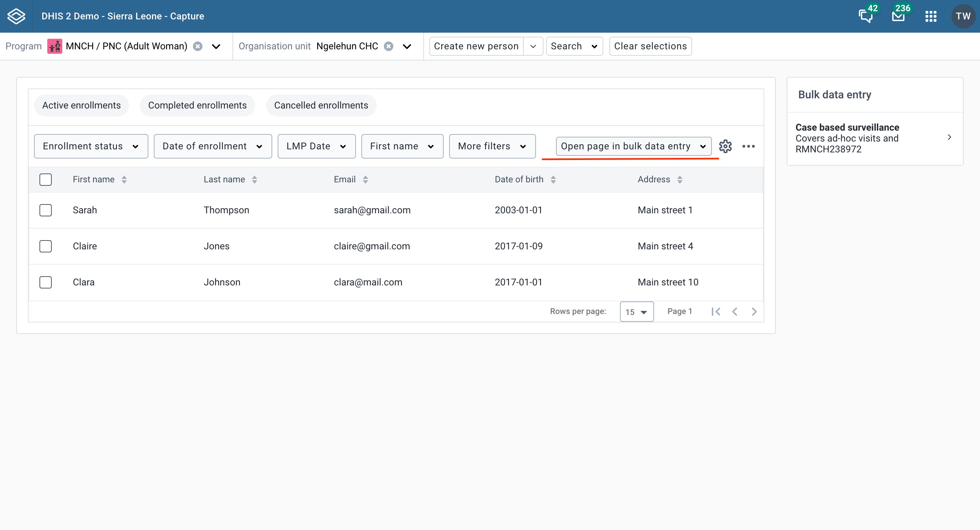Screen dimensions: 980x530
Task: Check Sarah Thompson's row checkbox
Action: coord(45,210)
